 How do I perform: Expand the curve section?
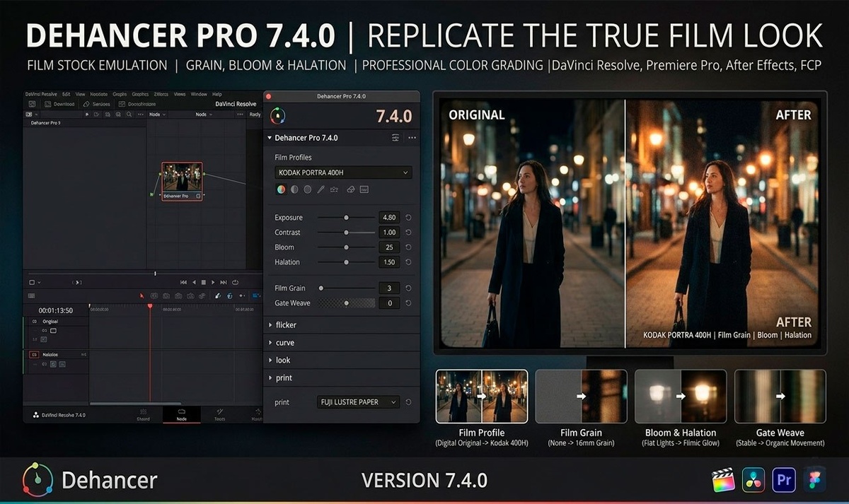pyautogui.click(x=270, y=343)
